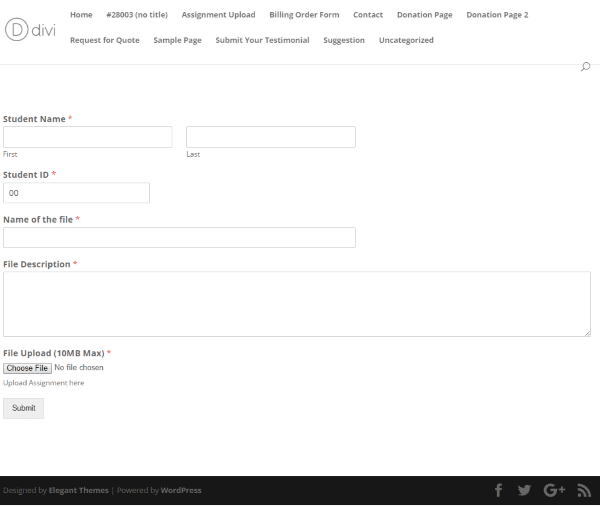Open the RSS feed footer icon
The image size is (600, 507).
click(584, 490)
